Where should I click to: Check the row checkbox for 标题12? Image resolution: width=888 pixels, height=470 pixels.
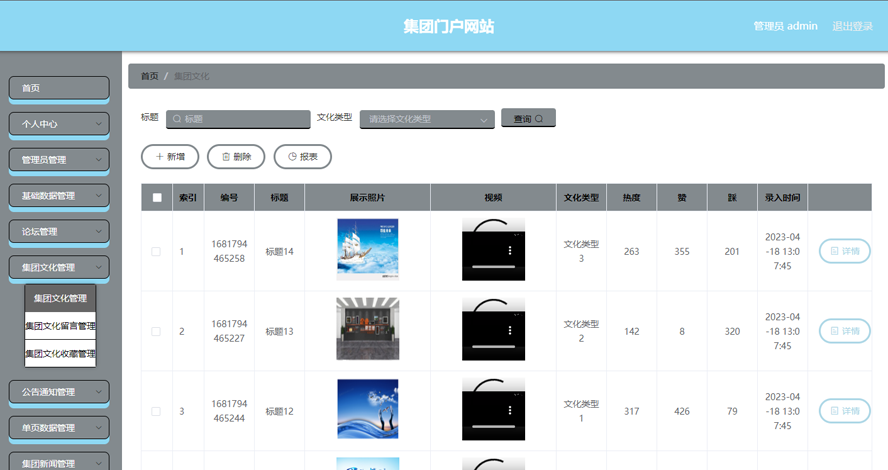pos(156,411)
